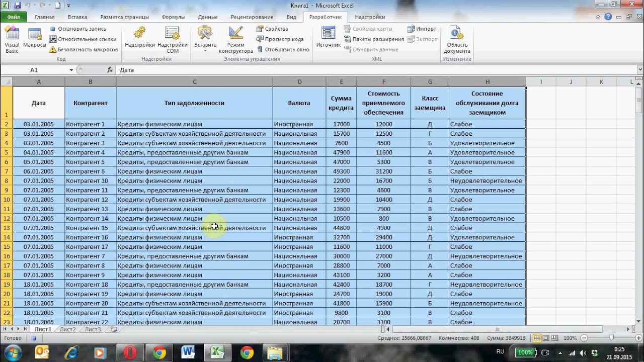The image size is (644, 362).
Task: Switch to Normal view in status bar
Action: [x=537, y=338]
